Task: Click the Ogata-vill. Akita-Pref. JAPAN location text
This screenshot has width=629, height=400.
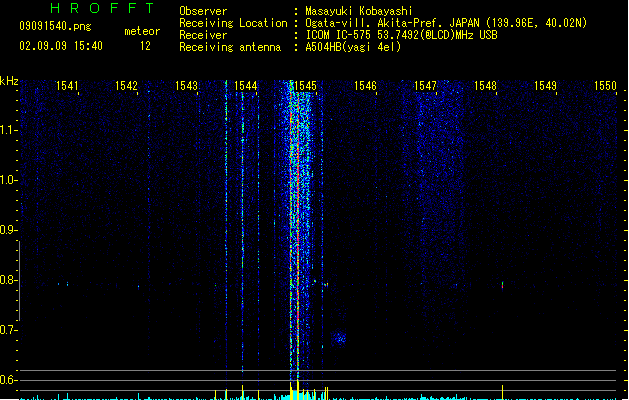Action: click(x=446, y=23)
